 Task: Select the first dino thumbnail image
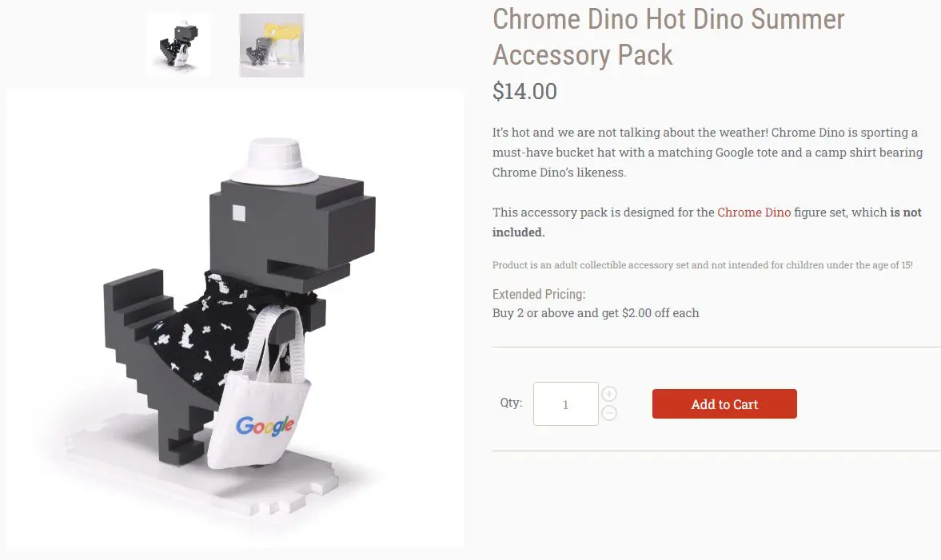point(179,46)
